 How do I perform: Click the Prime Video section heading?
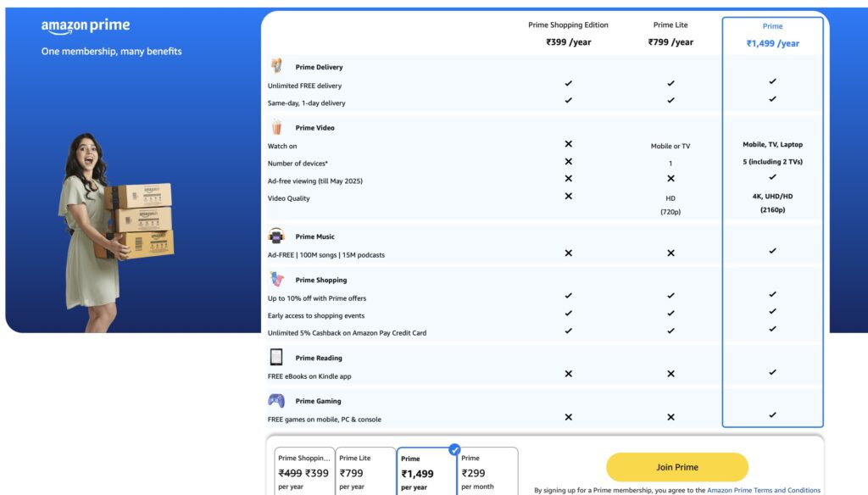(x=315, y=128)
